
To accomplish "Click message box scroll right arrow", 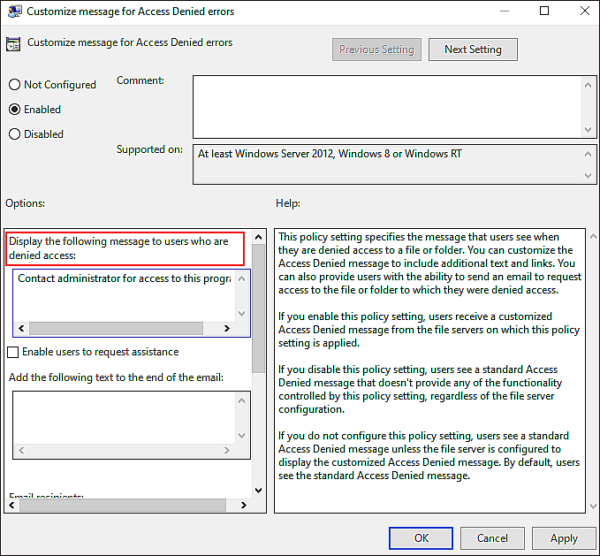I will 227,328.
